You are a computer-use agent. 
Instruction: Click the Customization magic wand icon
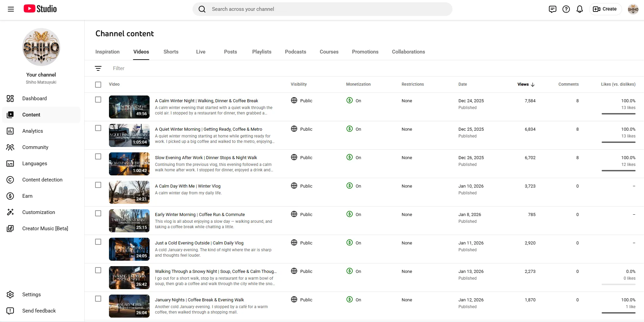pos(10,212)
